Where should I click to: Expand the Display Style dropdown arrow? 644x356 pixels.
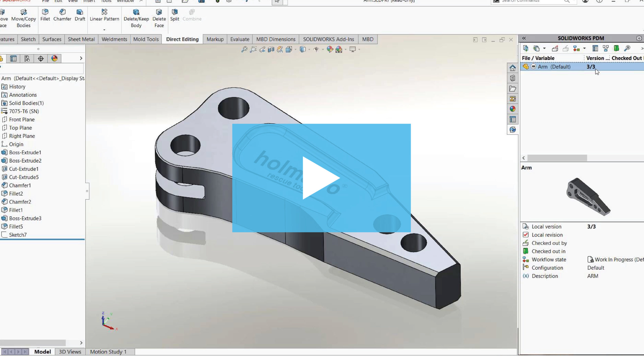(x=309, y=49)
